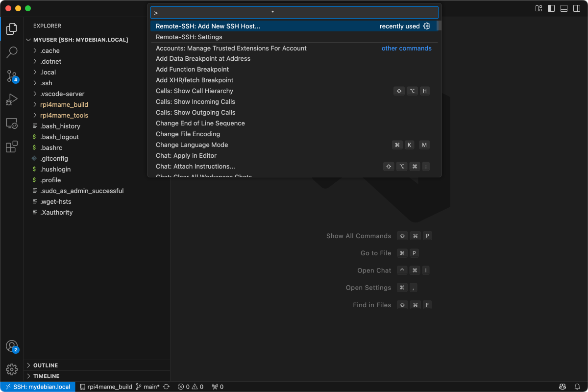Click the command palette input field
Viewport: 588px width, 392px height.
coord(294,12)
